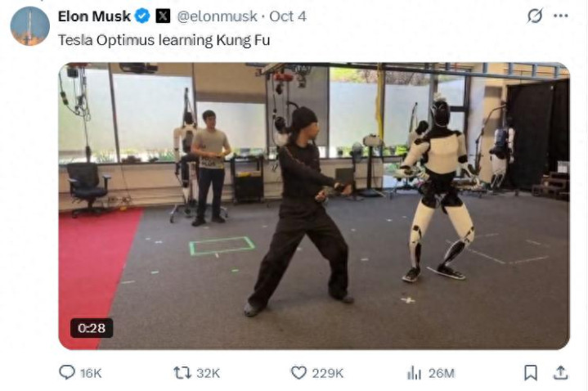Bookmark this post
This screenshot has width=588, height=391.
(x=531, y=373)
